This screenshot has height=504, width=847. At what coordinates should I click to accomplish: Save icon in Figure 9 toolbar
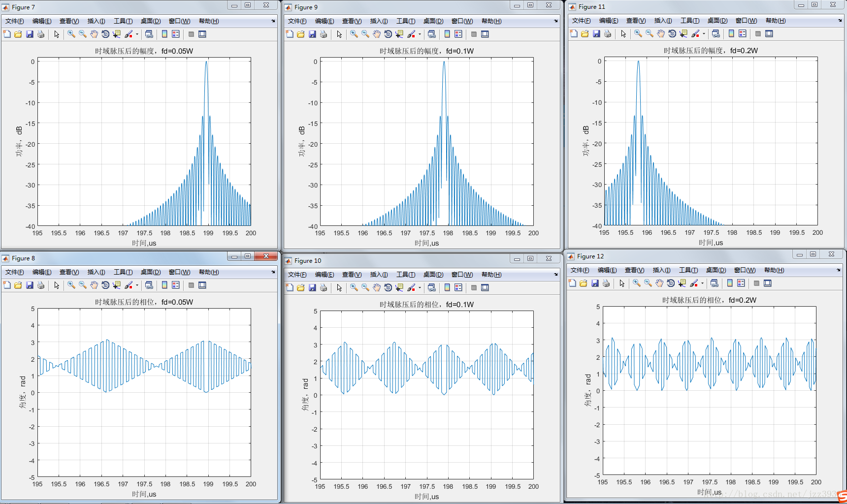tap(312, 34)
